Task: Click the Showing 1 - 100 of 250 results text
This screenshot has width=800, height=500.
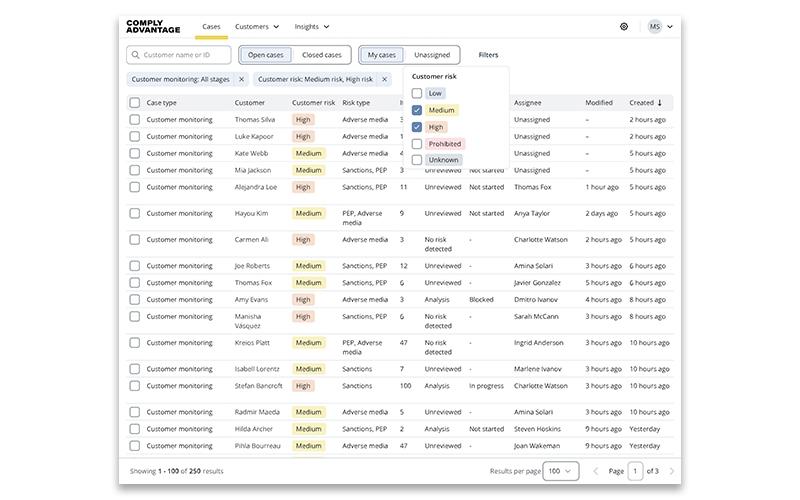Action: point(177,471)
